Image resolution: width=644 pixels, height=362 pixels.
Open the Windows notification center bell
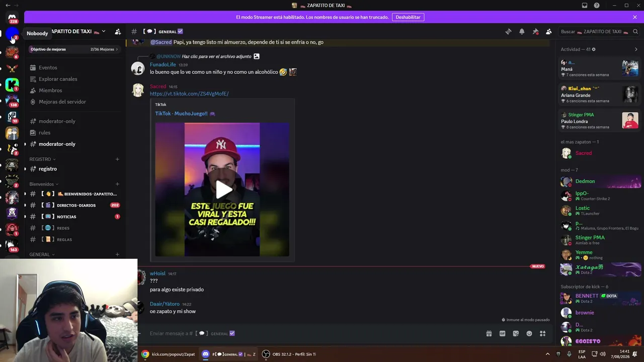636,354
